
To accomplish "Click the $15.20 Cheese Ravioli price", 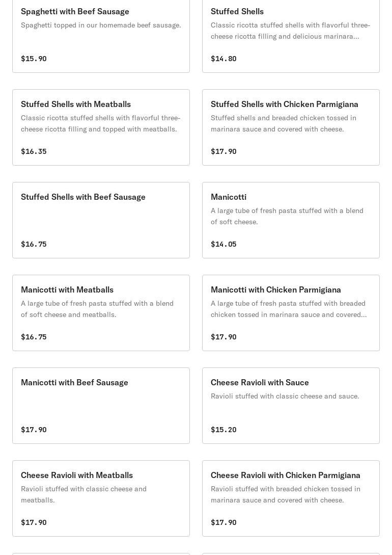I will point(223,430).
